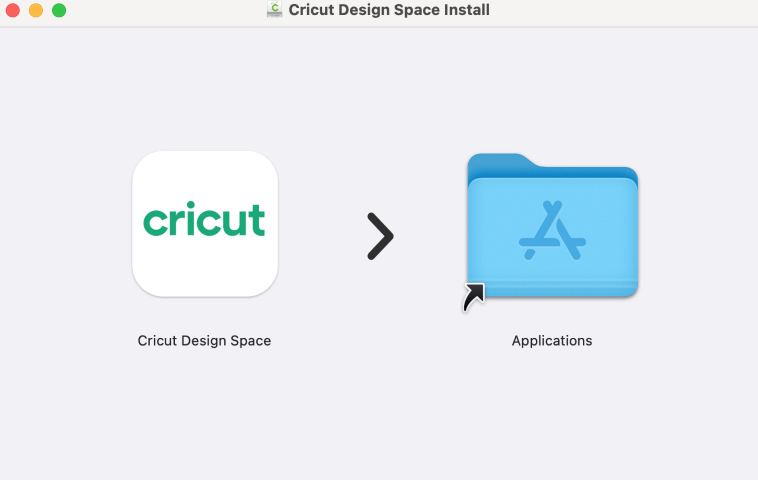Click the alias arrow badge on Applications folder
Image resolution: width=758 pixels, height=480 pixels.
point(474,297)
